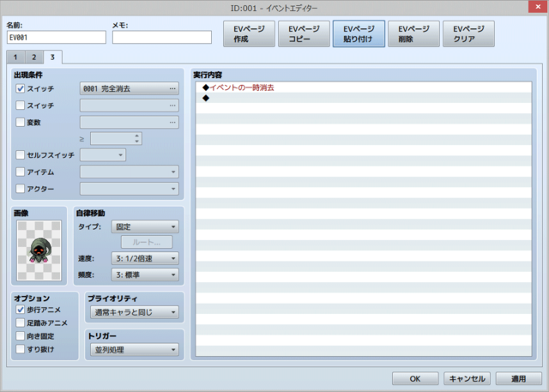
Task: Switch to event page tab 1
Action: click(15, 57)
